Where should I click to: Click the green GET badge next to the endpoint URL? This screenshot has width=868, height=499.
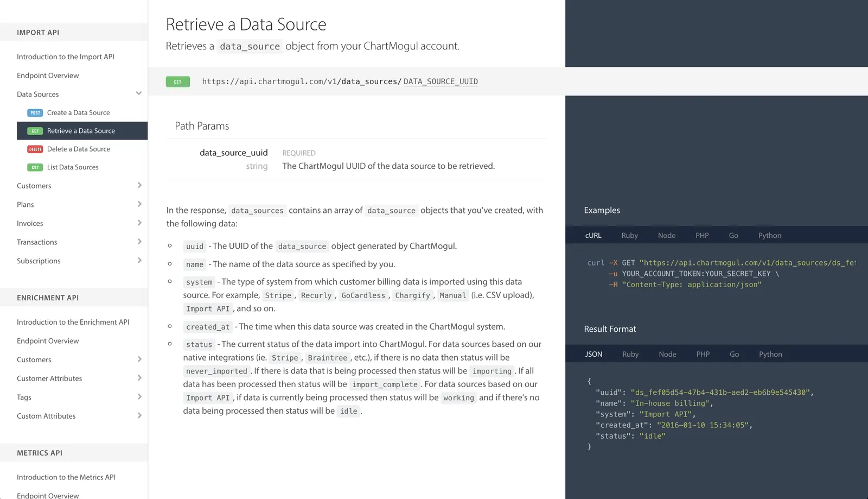point(178,82)
